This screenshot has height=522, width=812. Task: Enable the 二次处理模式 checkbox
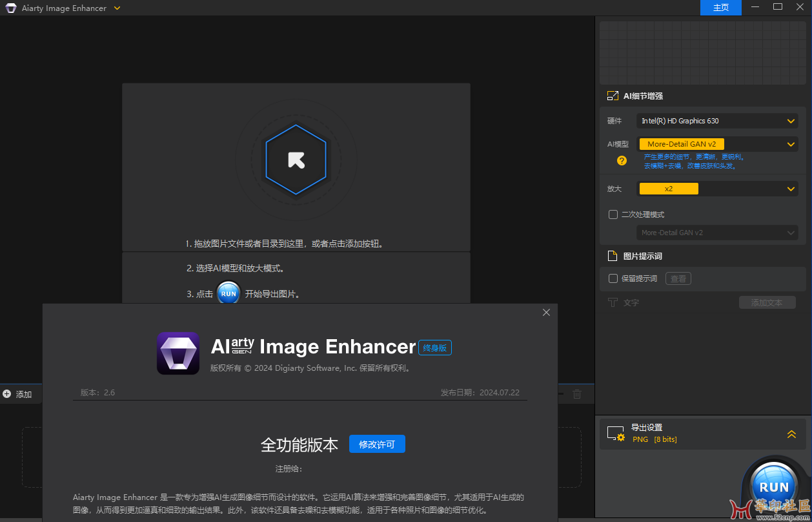click(x=613, y=214)
